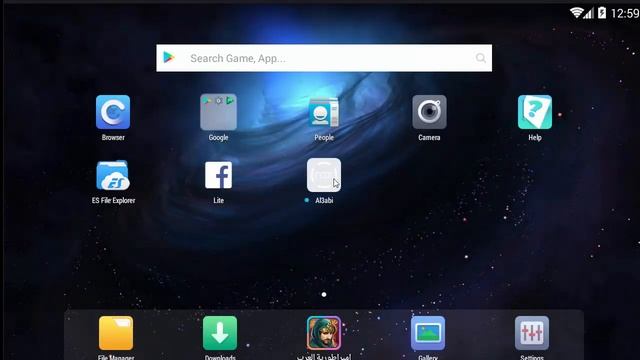Click the Help label text
Image resolution: width=640 pixels, height=360 pixels.
(535, 138)
